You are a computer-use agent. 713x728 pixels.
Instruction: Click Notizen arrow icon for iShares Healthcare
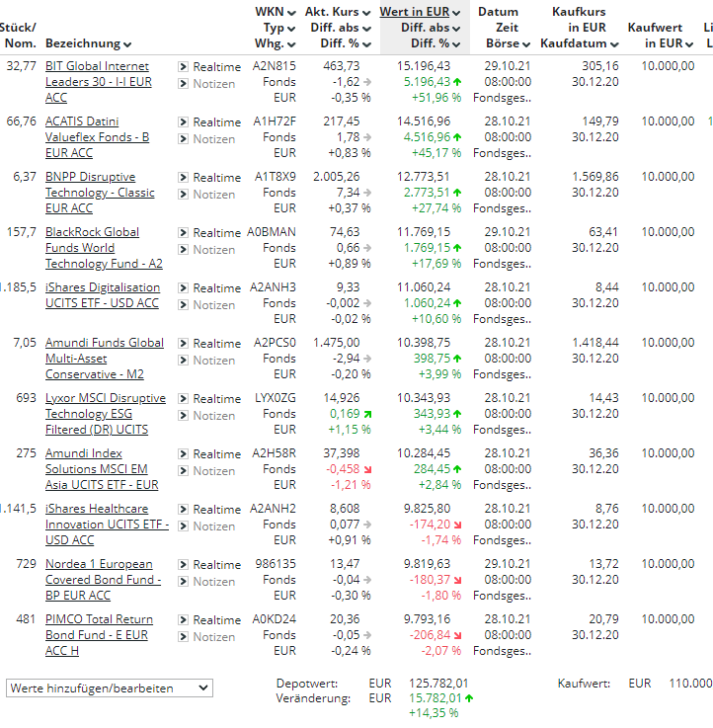click(184, 526)
